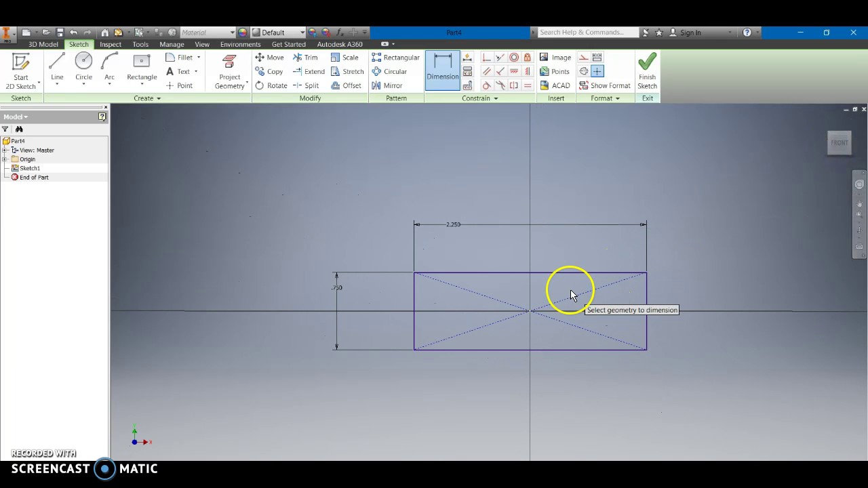Click Sign In link
Image resolution: width=868 pixels, height=488 pixels.
(x=690, y=33)
